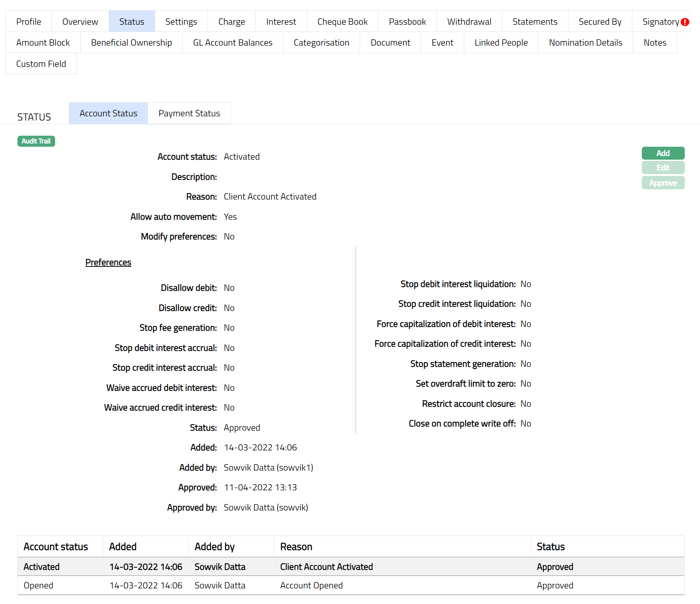The width and height of the screenshot is (700, 604).
Task: Select the Opened row in history table
Action: pyautogui.click(x=351, y=585)
